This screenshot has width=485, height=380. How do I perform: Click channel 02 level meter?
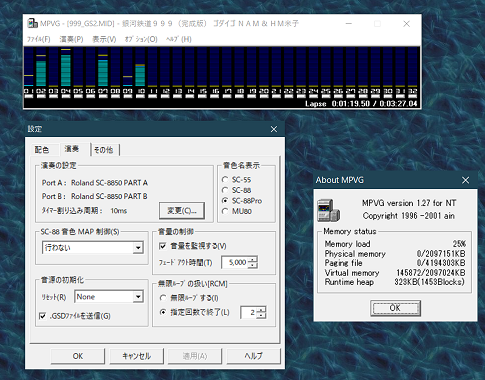point(41,67)
